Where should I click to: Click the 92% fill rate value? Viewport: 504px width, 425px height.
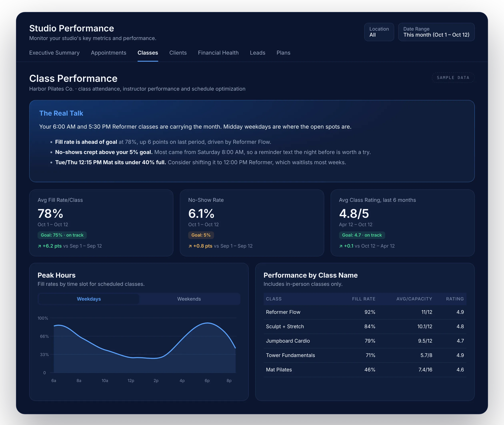click(370, 312)
